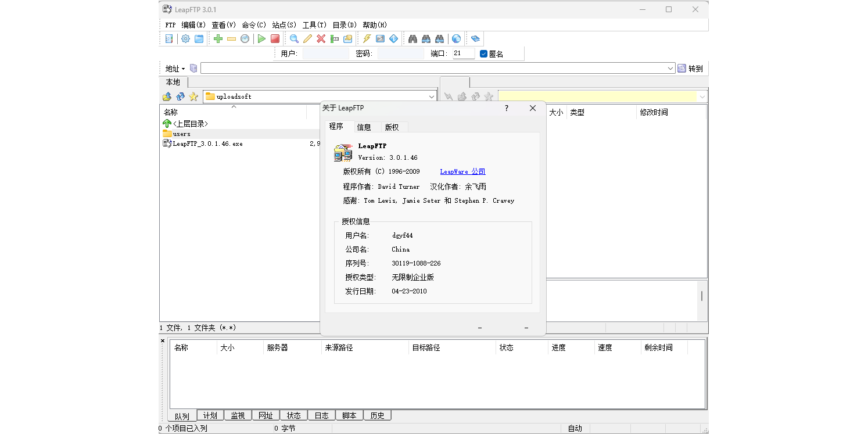
Task: Expand the address bar history dropdown
Action: click(670, 69)
